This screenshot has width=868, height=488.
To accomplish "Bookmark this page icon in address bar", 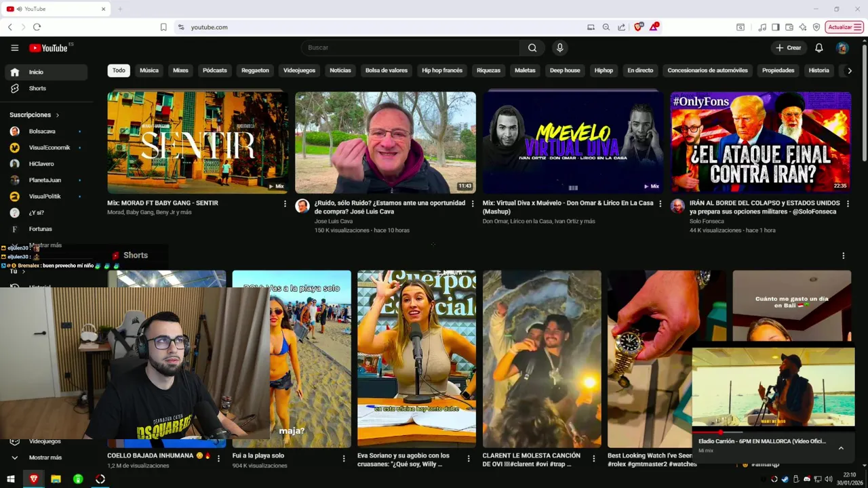I will coord(163,27).
